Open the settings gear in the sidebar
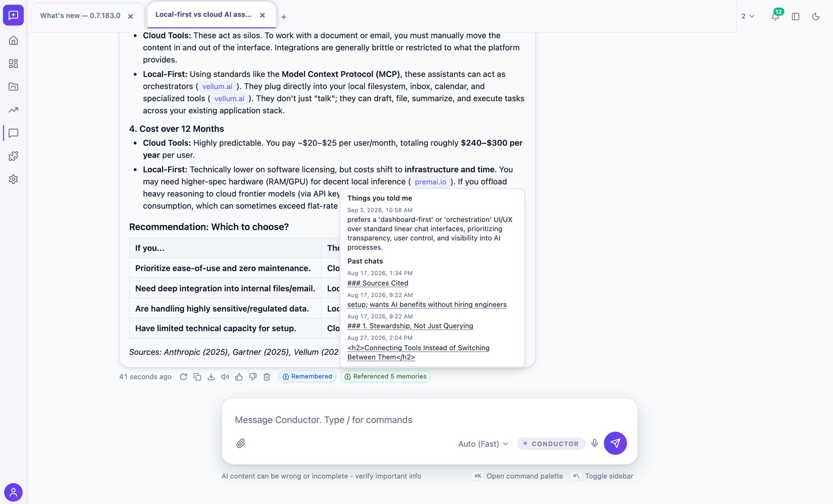The width and height of the screenshot is (833, 504). 13,179
